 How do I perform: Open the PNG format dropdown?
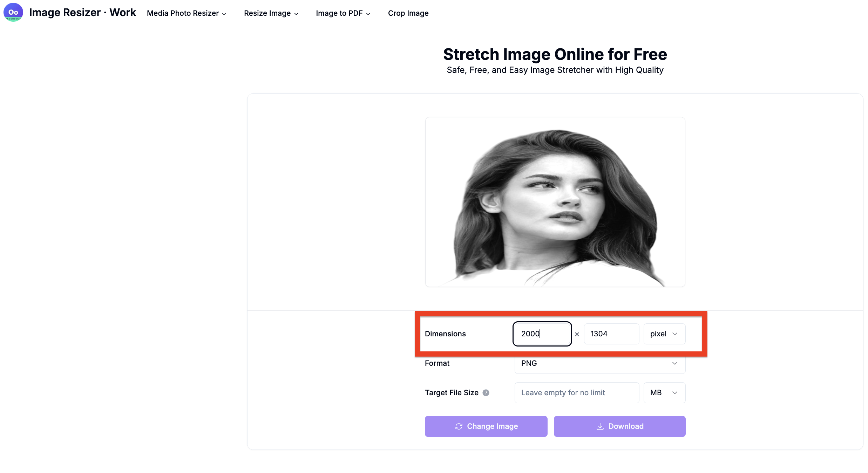click(x=599, y=363)
